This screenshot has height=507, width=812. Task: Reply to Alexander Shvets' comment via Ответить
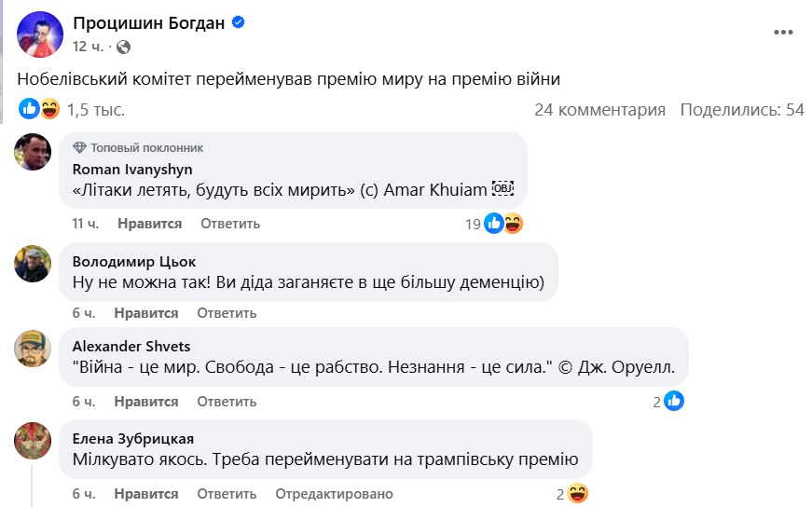click(x=227, y=402)
